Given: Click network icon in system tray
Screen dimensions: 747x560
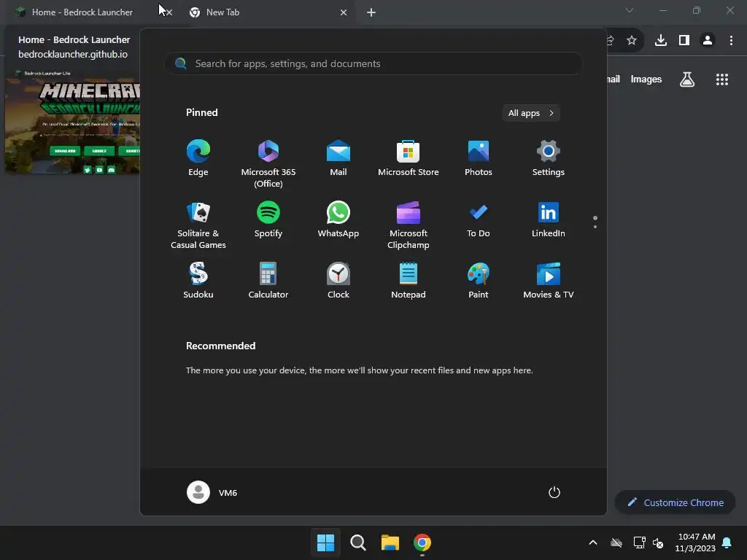Looking at the screenshot, I should (639, 542).
